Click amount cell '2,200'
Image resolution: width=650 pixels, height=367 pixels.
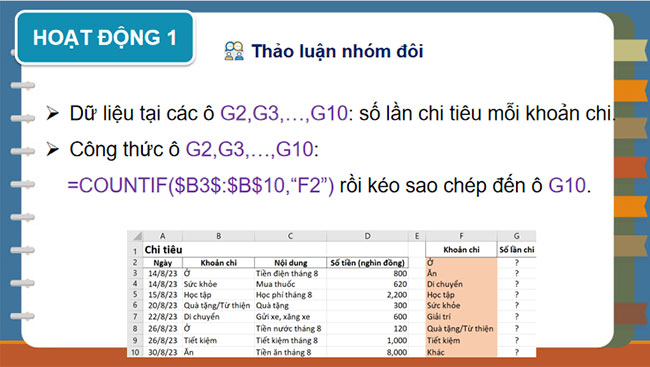coord(367,295)
